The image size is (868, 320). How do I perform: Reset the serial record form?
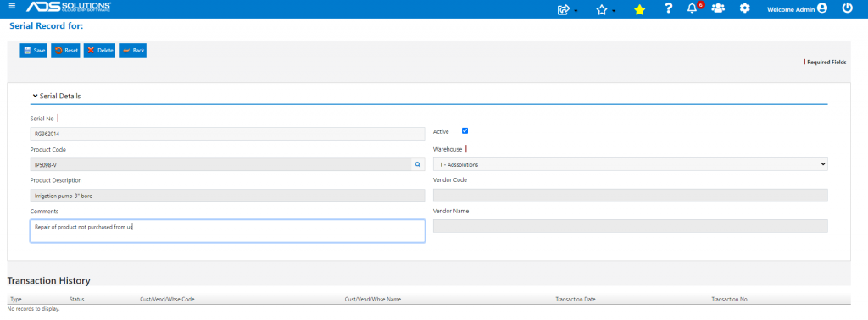pyautogui.click(x=66, y=50)
